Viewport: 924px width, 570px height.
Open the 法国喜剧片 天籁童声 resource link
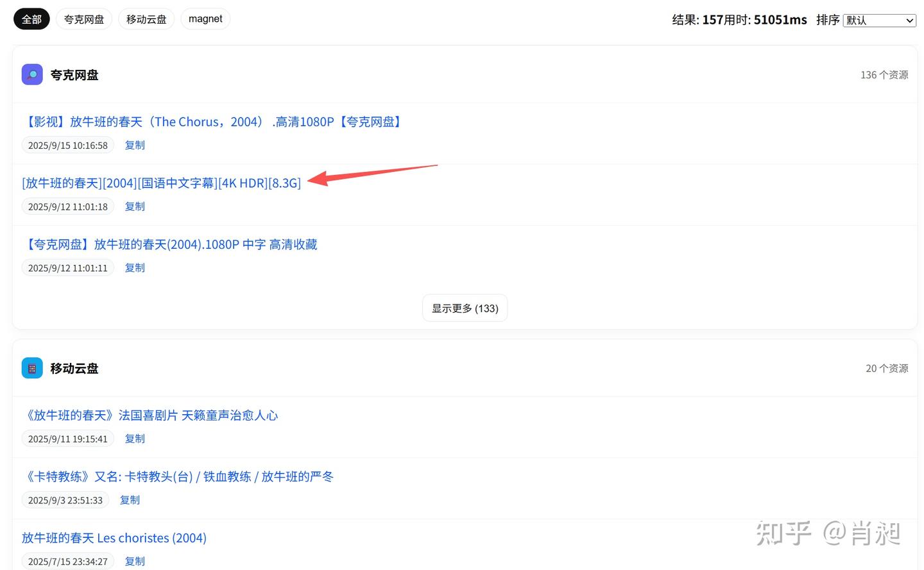click(152, 415)
